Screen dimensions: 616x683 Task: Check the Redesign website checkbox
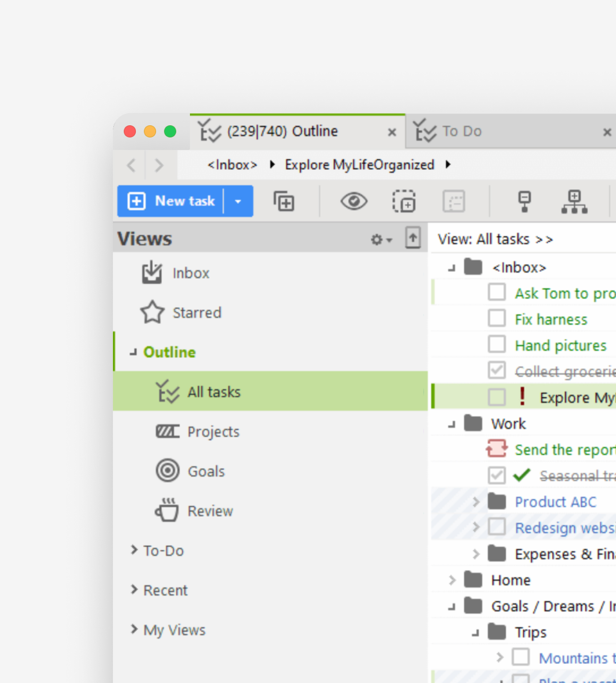pos(497,526)
